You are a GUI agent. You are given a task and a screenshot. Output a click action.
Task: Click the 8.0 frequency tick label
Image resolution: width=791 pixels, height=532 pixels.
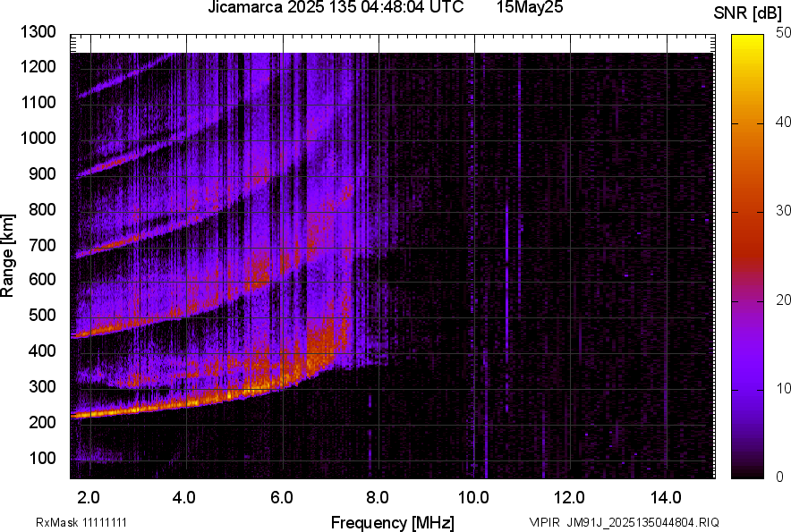pos(378,497)
